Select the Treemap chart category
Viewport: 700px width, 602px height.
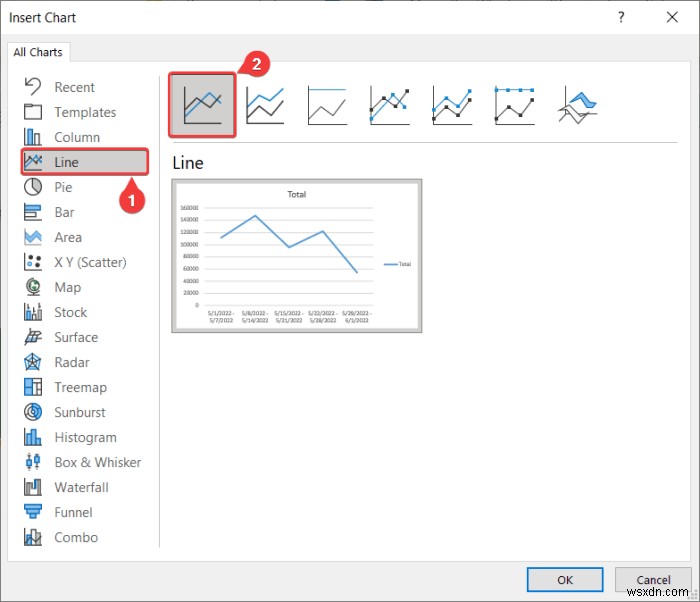click(x=84, y=387)
